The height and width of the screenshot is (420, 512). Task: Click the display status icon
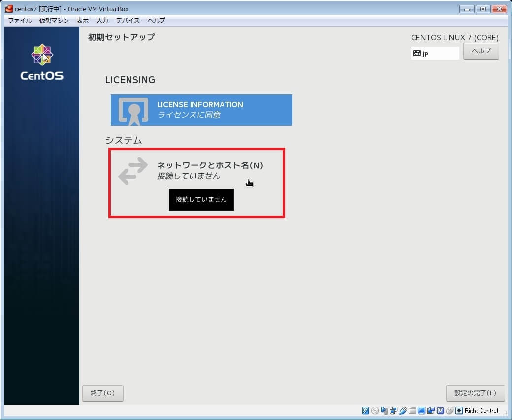click(422, 411)
